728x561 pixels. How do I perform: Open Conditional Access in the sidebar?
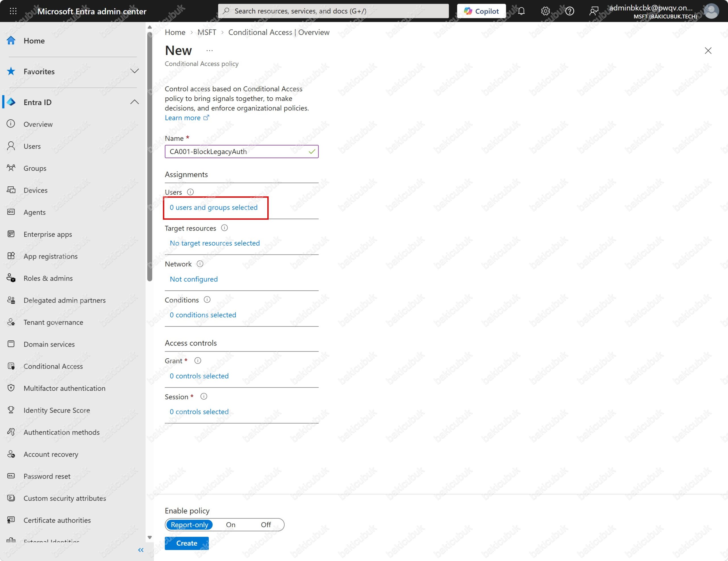[x=53, y=366]
